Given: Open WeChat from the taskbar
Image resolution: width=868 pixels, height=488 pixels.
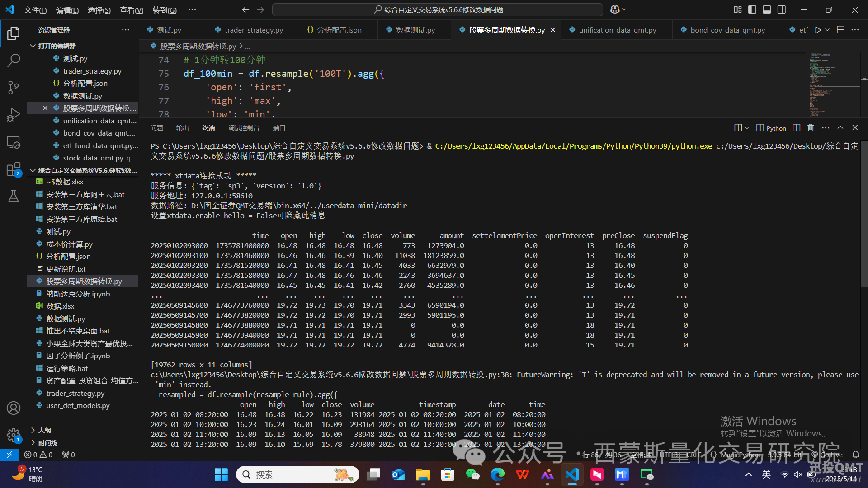Looking at the screenshot, I should [472, 474].
